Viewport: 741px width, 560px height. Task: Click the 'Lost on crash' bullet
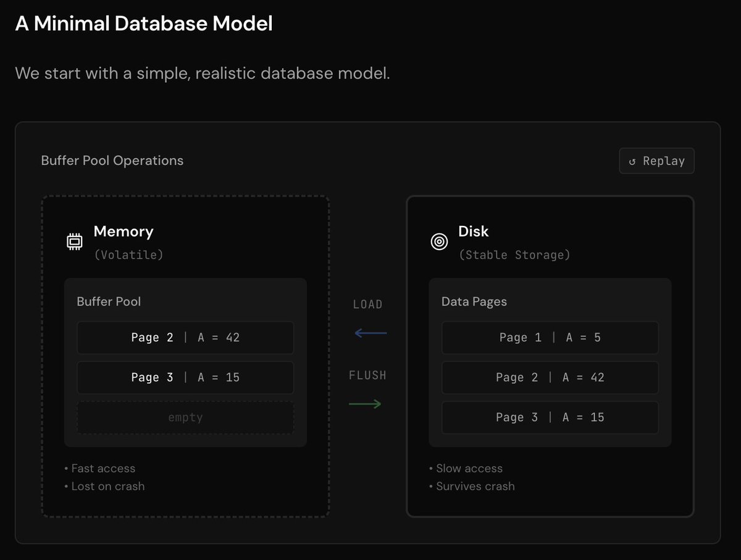tap(104, 487)
